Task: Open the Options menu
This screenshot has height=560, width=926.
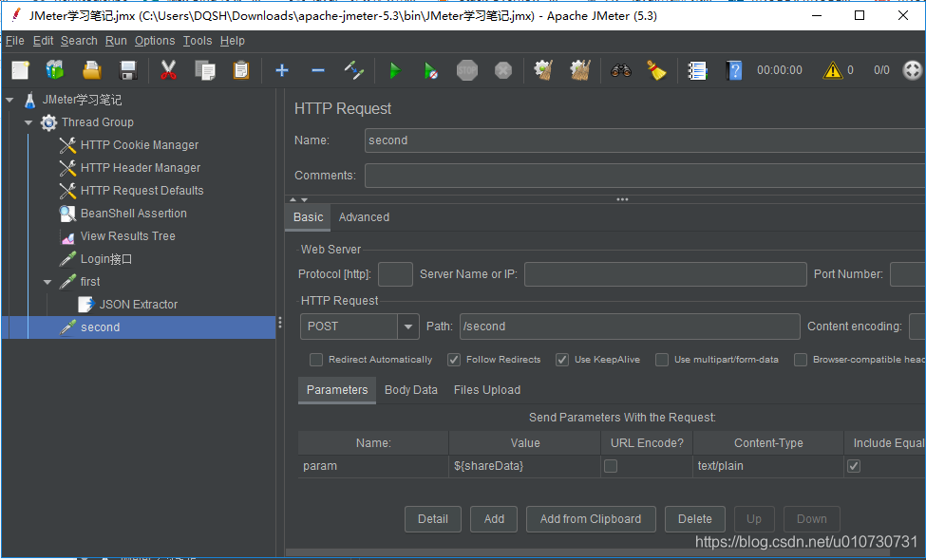Action: coord(155,41)
